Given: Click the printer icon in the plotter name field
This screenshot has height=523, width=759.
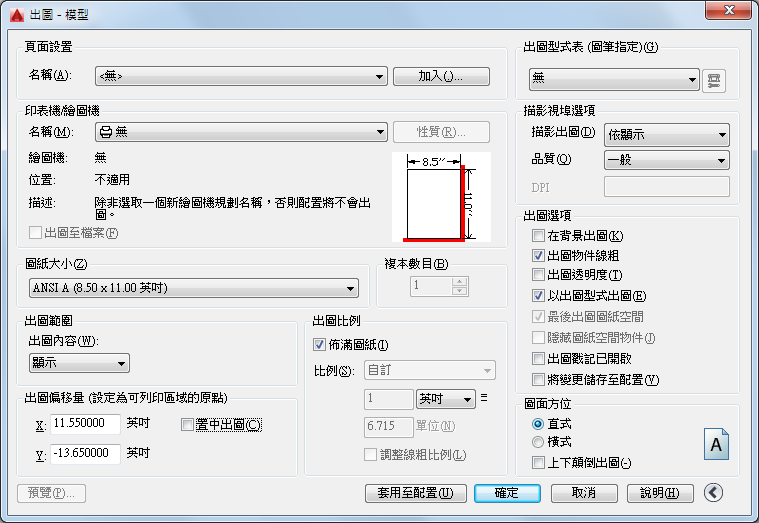Looking at the screenshot, I should [106, 132].
